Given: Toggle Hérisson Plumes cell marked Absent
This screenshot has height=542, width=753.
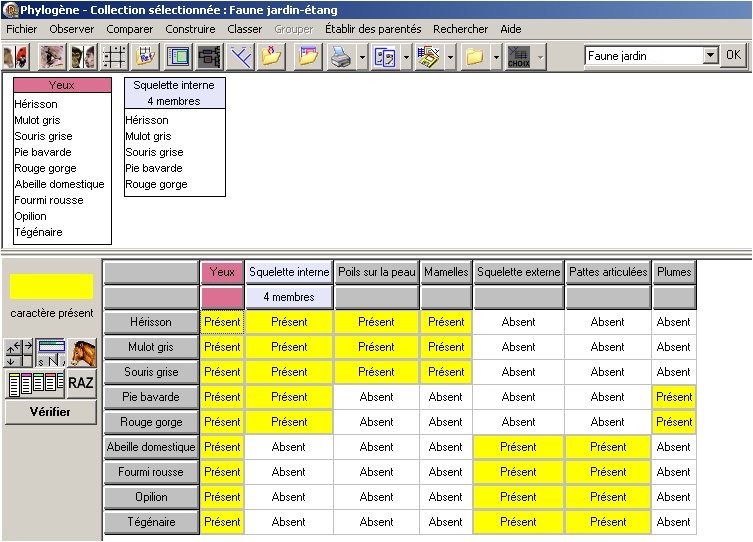Looking at the screenshot, I should 673,322.
